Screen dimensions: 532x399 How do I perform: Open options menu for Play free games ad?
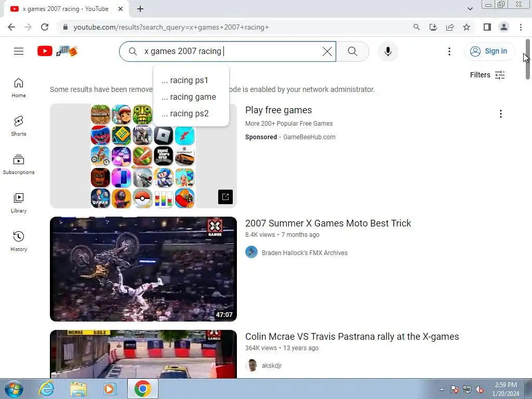tap(500, 114)
